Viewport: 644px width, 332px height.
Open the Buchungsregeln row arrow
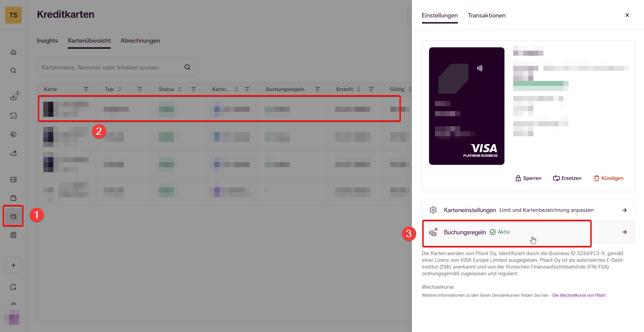625,232
